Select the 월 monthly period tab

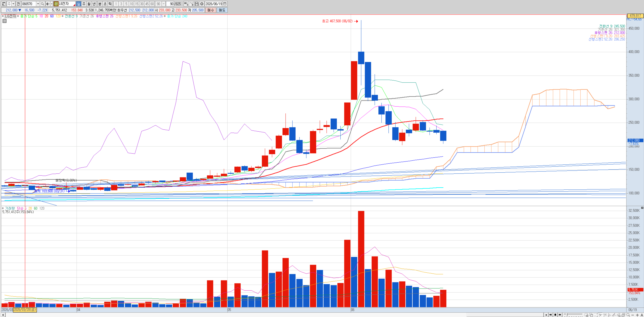[89, 4]
